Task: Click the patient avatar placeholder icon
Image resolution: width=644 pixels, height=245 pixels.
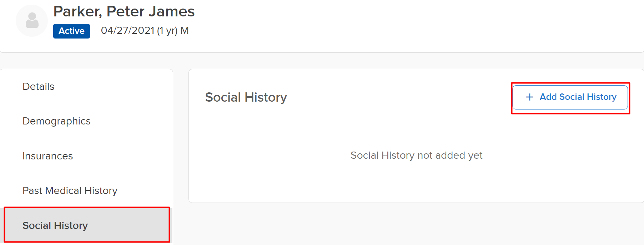Action: 32,21
